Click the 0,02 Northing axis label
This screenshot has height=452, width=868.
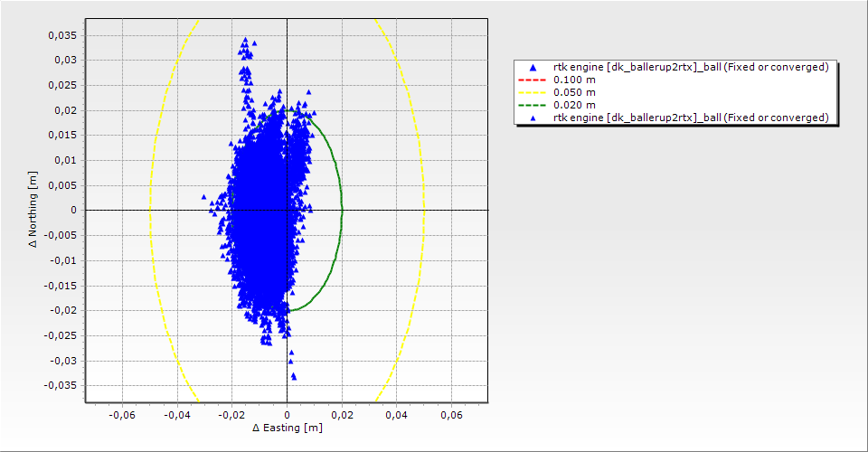tap(65, 110)
